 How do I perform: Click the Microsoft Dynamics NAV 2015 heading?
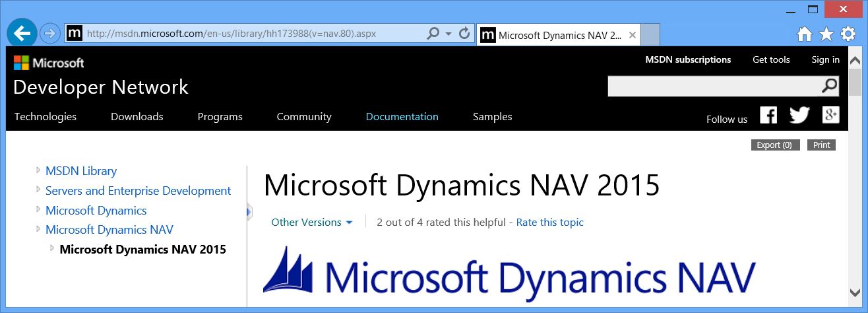462,186
